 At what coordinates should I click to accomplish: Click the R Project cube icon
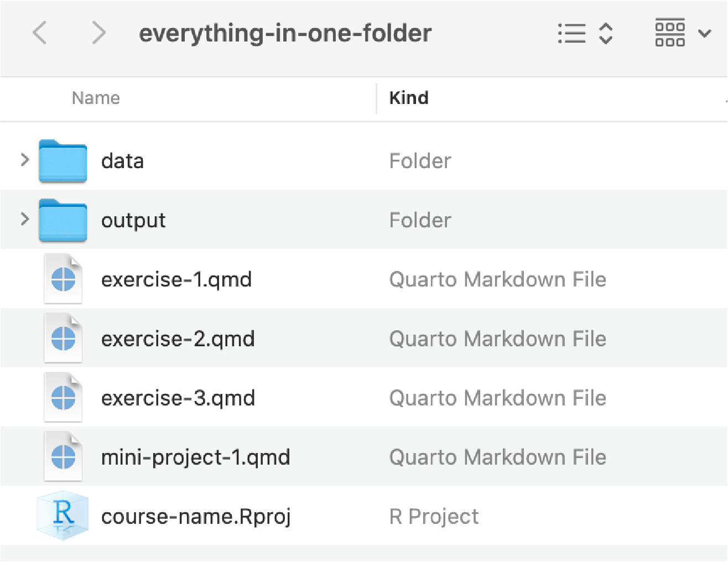(63, 515)
